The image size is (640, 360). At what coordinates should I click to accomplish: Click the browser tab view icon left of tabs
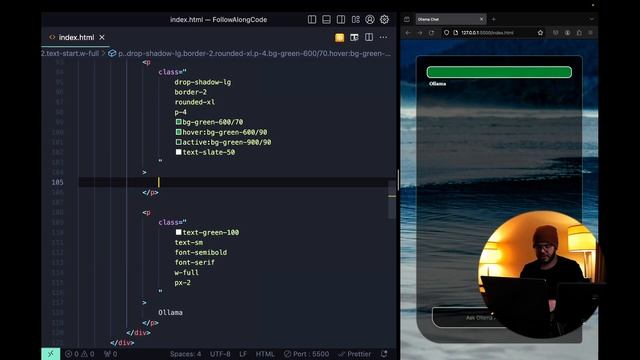point(407,19)
